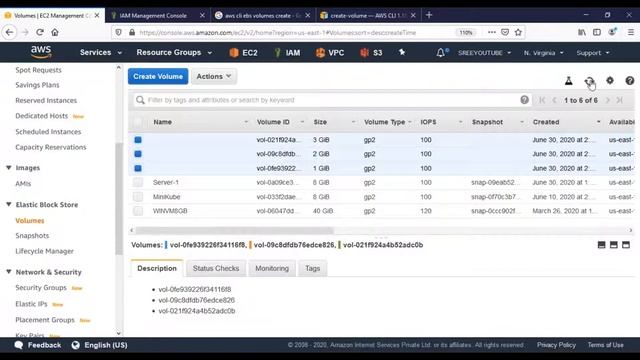640x360 pixels.
Task: Open Security Groups in sidebar
Action: pos(41,287)
